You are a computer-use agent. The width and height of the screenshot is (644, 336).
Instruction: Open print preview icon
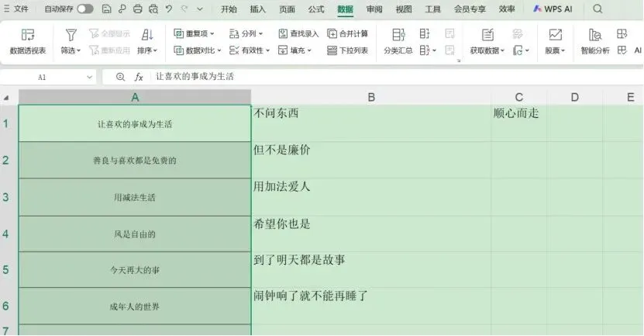tap(153, 9)
